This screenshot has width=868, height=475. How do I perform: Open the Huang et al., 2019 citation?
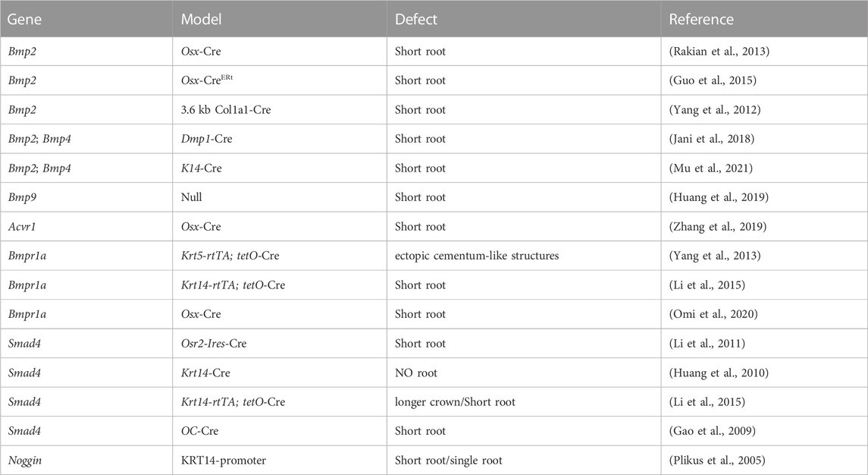point(719,197)
